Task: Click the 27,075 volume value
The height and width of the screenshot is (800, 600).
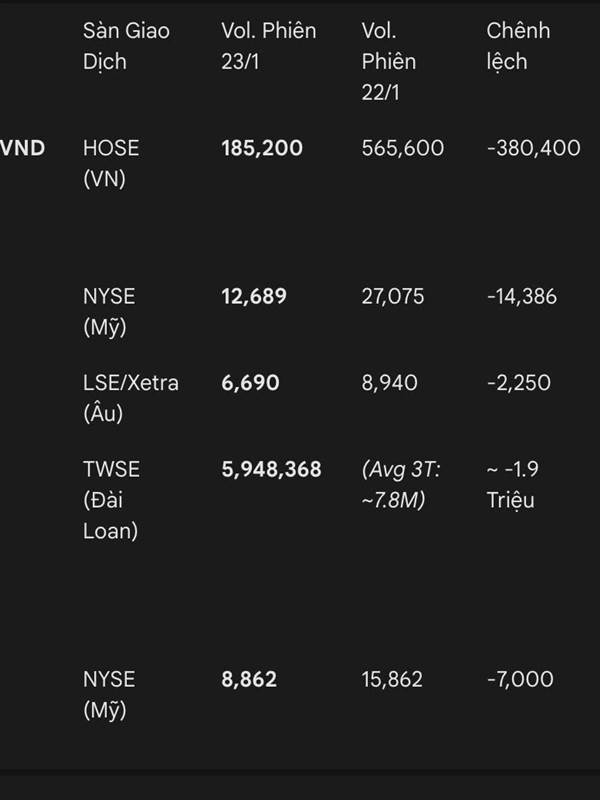Action: [x=393, y=296]
